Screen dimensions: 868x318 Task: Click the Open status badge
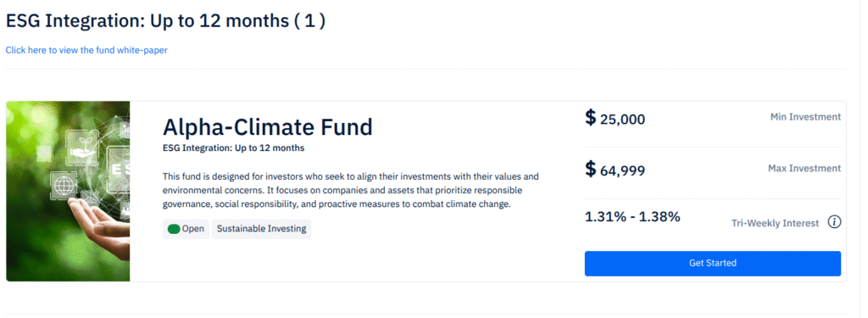[x=186, y=229]
